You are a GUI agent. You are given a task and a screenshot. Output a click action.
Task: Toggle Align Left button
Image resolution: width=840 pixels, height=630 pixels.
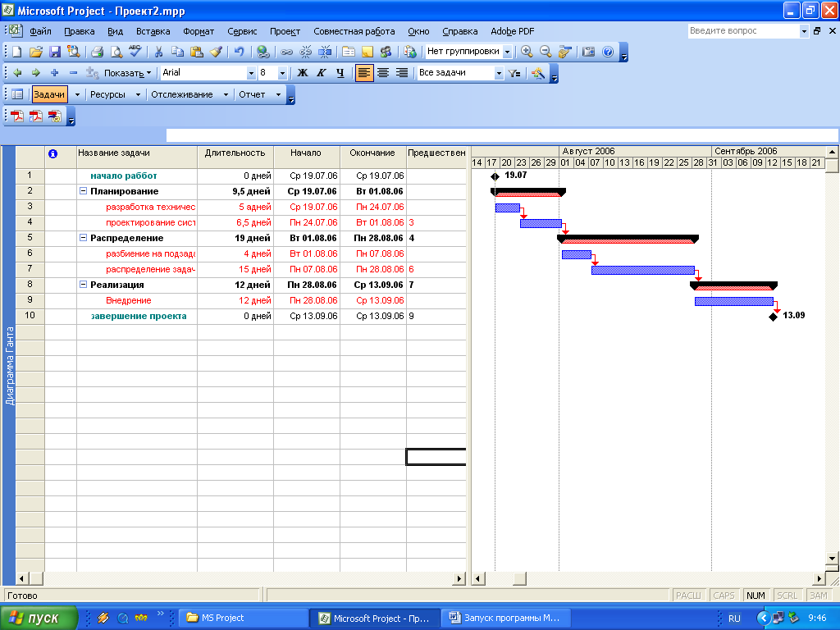[x=363, y=73]
